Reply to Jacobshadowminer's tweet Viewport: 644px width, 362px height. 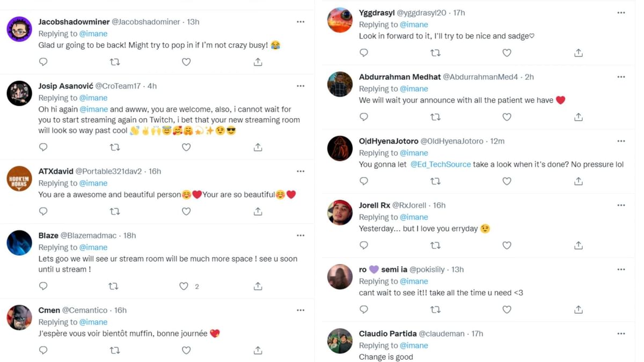[43, 62]
